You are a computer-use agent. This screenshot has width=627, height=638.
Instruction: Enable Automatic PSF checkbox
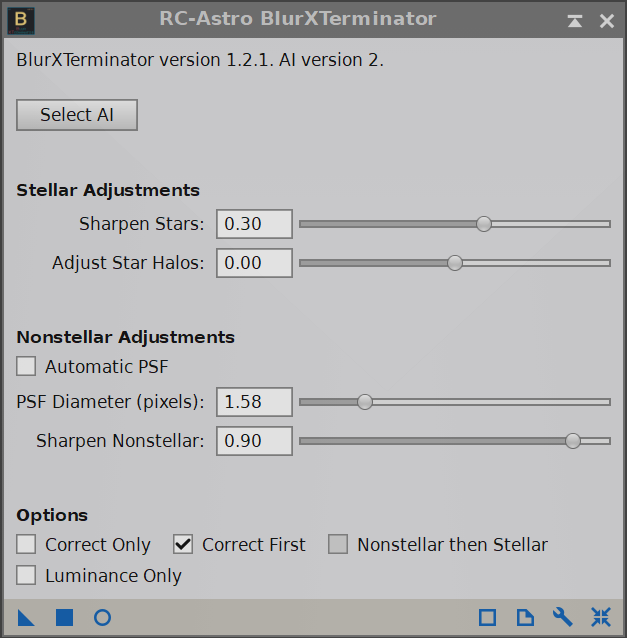[x=26, y=366]
